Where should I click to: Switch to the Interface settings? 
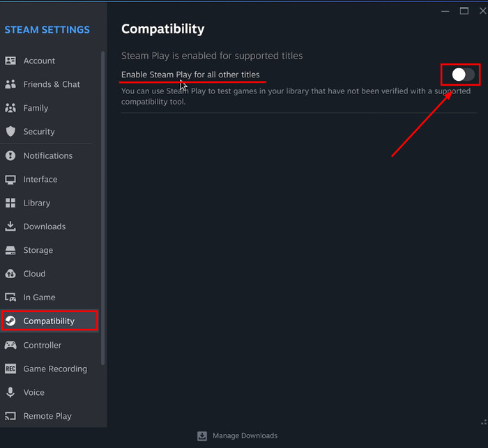click(x=49, y=180)
